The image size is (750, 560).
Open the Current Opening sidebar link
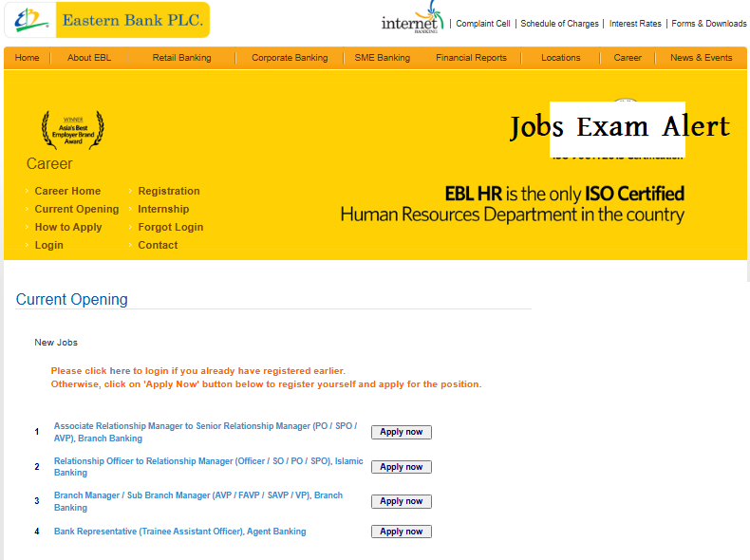tap(77, 209)
